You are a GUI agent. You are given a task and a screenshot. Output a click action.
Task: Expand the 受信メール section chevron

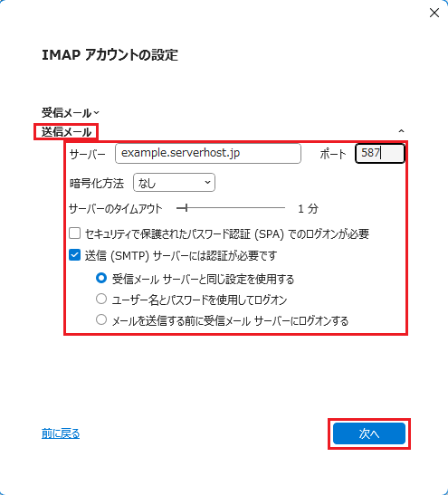pyautogui.click(x=97, y=113)
